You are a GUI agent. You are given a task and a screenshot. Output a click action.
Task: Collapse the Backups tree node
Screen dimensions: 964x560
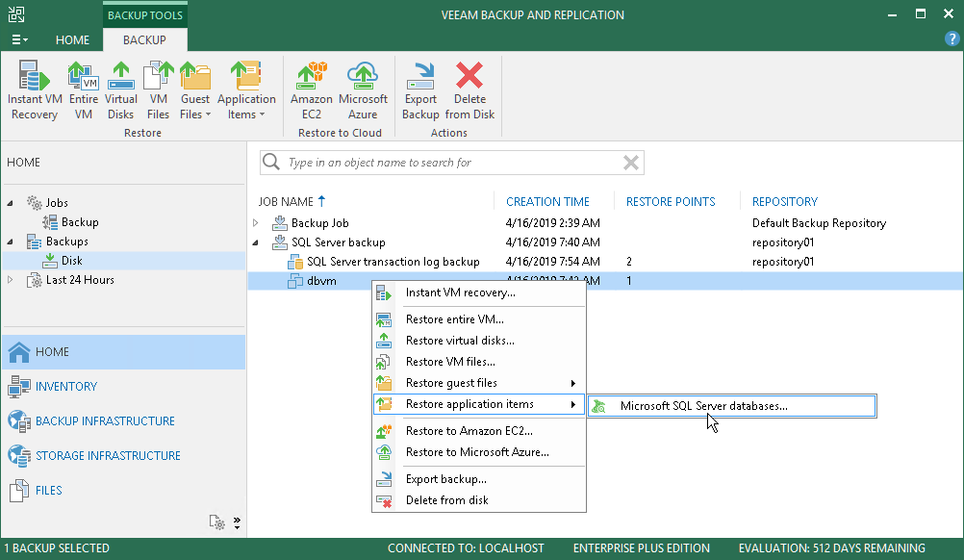pyautogui.click(x=10, y=242)
